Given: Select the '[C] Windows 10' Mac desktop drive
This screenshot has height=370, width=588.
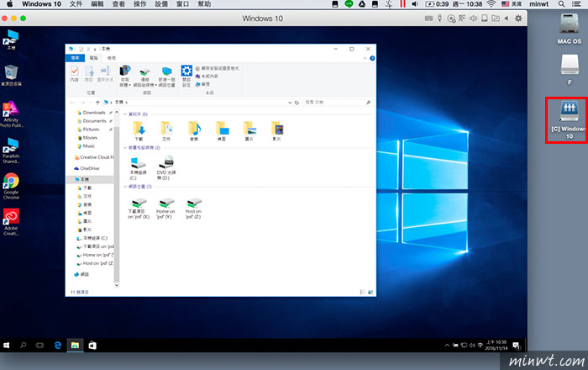Looking at the screenshot, I should pyautogui.click(x=568, y=120).
